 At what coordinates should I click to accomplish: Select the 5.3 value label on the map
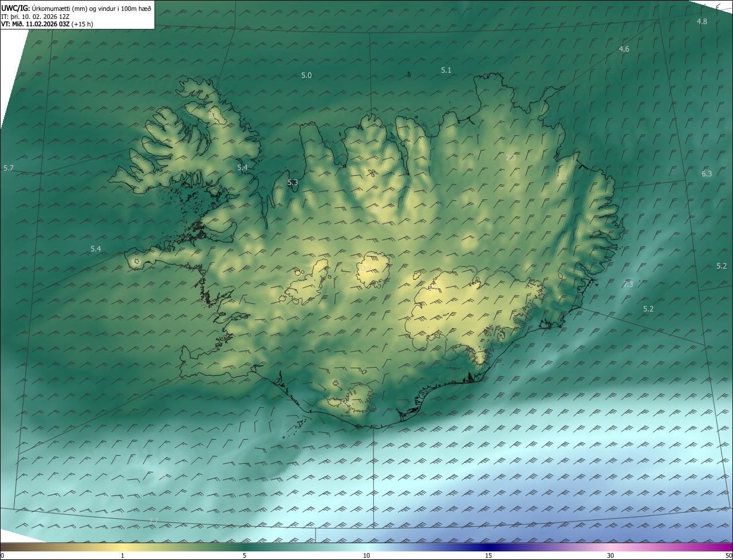(293, 183)
